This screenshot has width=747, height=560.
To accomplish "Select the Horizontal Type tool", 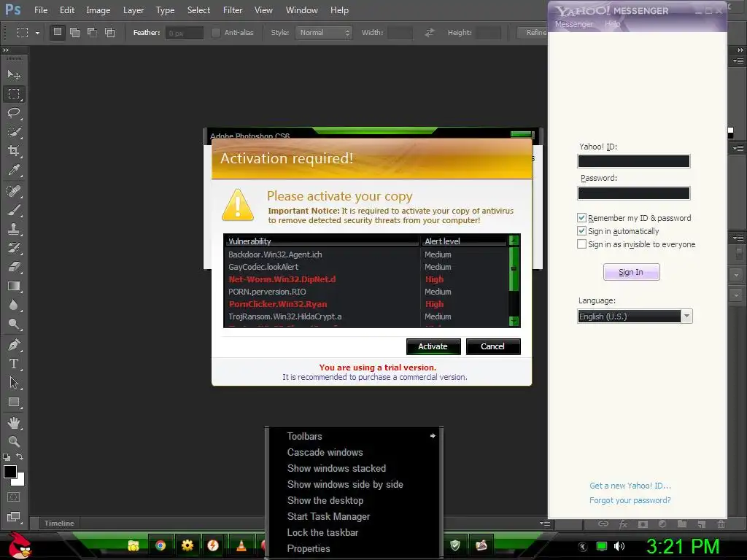I will 14,364.
